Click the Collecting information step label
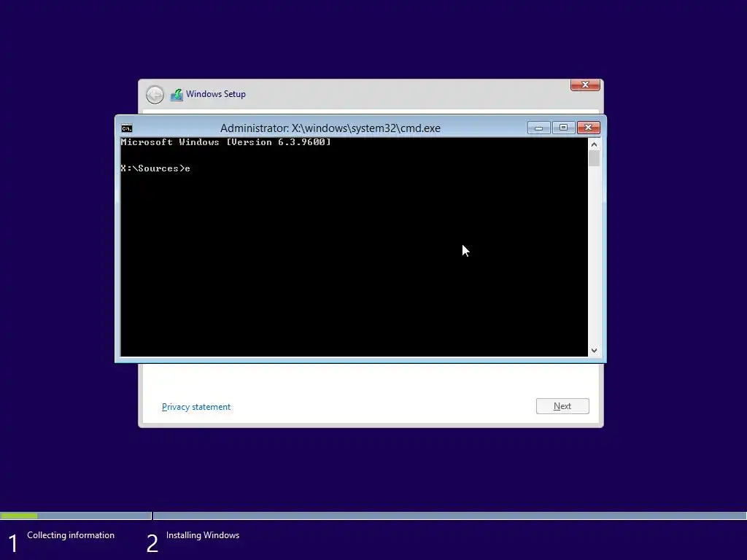This screenshot has width=747, height=560. coord(71,535)
